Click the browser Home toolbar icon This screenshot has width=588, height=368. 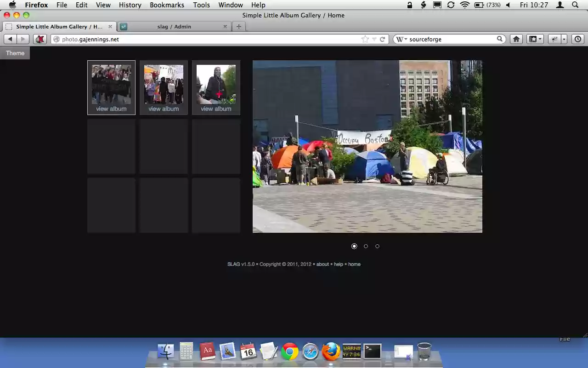pos(516,39)
